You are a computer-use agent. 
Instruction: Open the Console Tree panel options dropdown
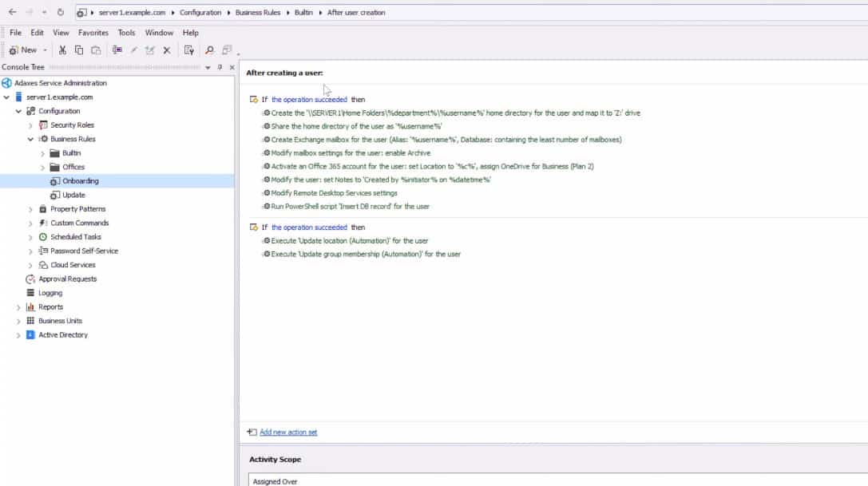click(x=208, y=67)
